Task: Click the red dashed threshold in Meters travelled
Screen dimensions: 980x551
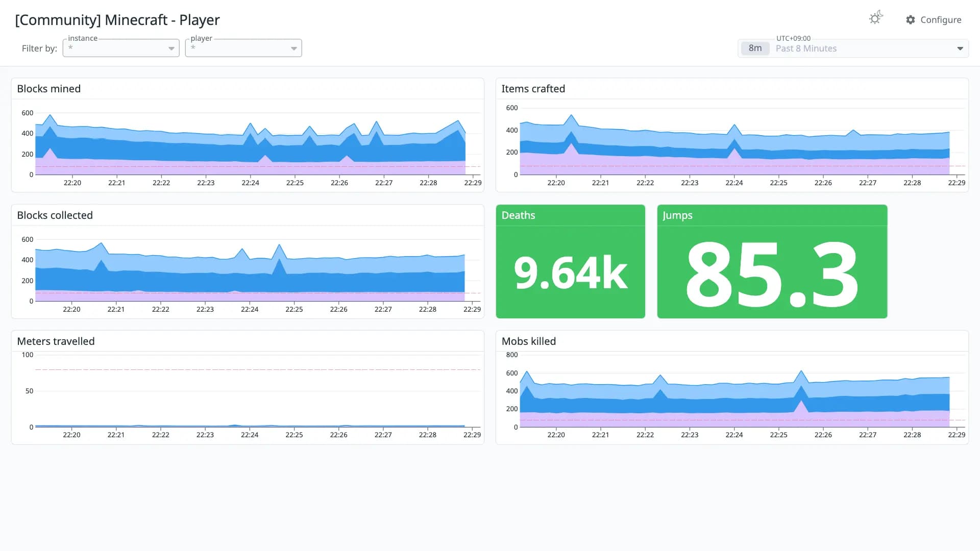Action: 258,369
